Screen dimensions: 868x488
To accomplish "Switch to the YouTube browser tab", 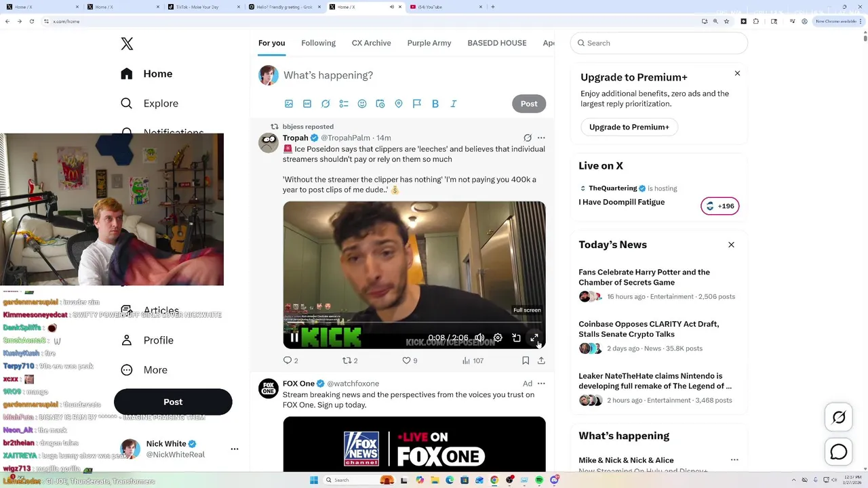I will [x=445, y=7].
